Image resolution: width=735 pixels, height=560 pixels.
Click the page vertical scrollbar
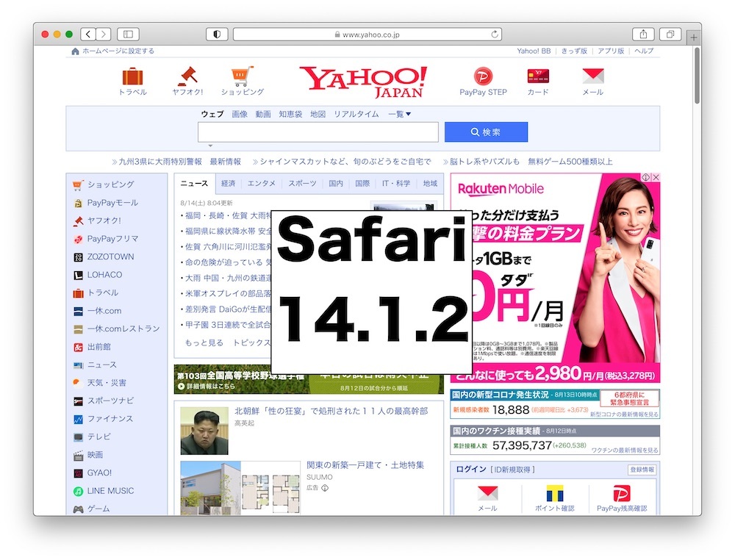(697, 75)
